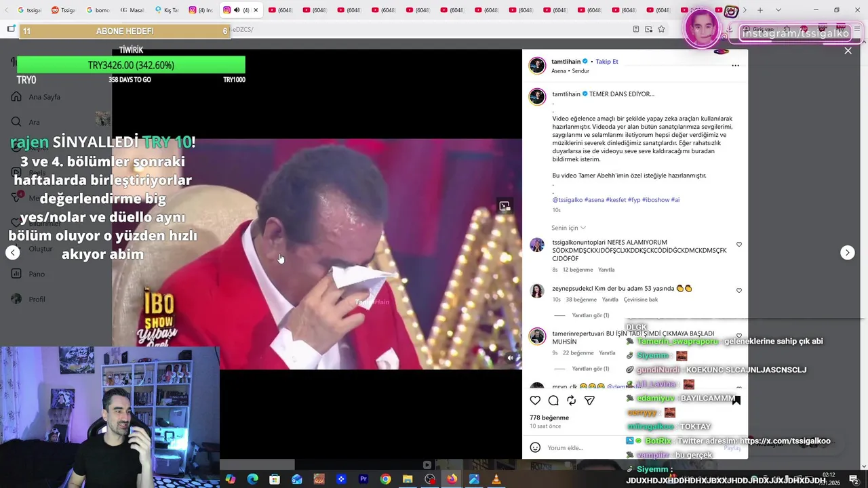
Task: Open the 778 beğenme likes list
Action: (x=549, y=418)
